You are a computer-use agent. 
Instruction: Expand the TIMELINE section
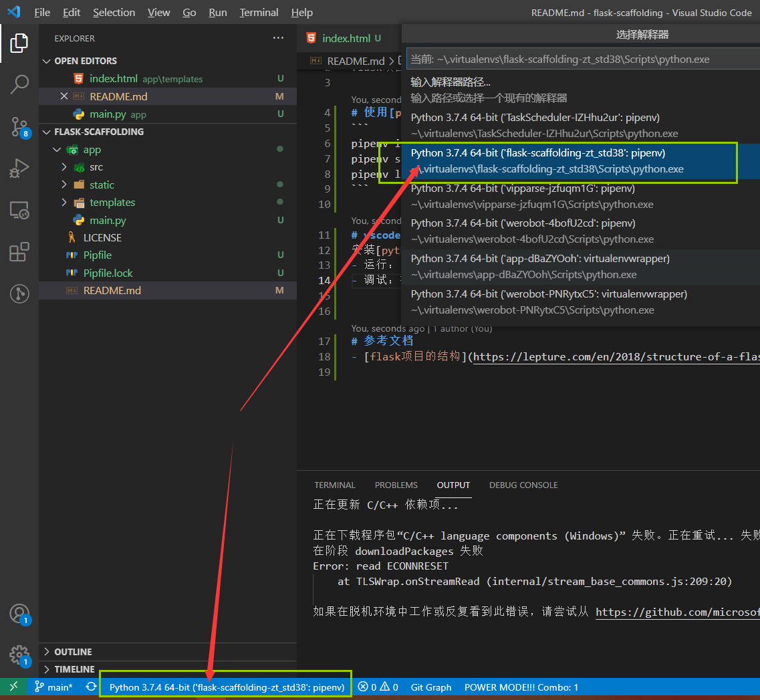[168, 669]
